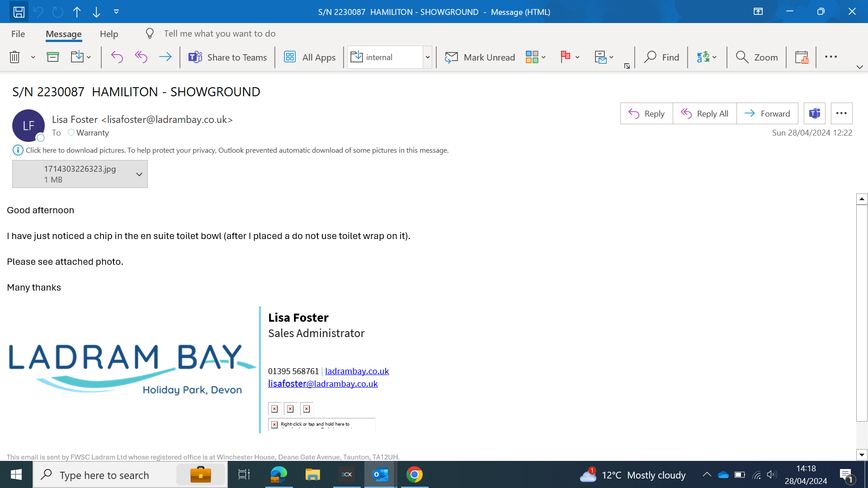868x488 pixels.
Task: Click the Archive icon in ribbon
Action: pos(53,57)
